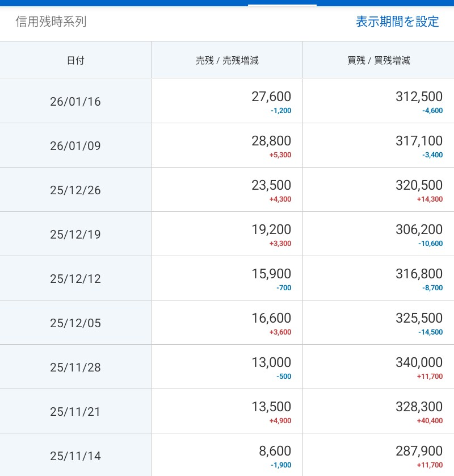Viewport: 454px width, 476px height.
Task: Tap the 26/01/16 date cell
Action: (75, 102)
